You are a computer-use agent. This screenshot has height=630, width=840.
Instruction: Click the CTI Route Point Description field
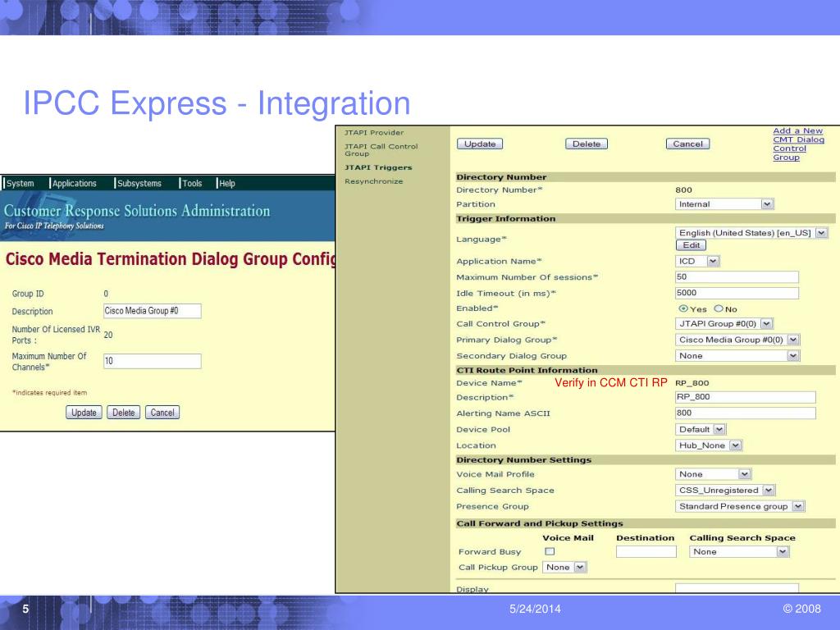coord(746,397)
